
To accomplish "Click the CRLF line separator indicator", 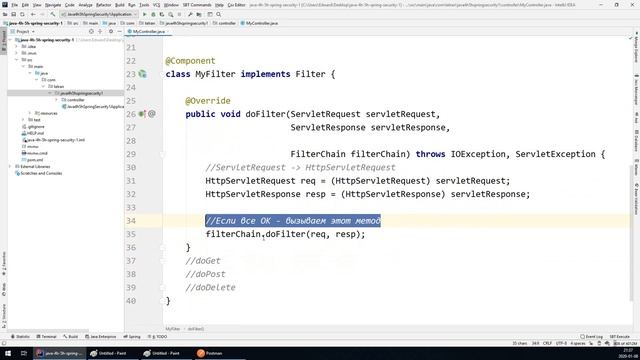I will point(547,343).
